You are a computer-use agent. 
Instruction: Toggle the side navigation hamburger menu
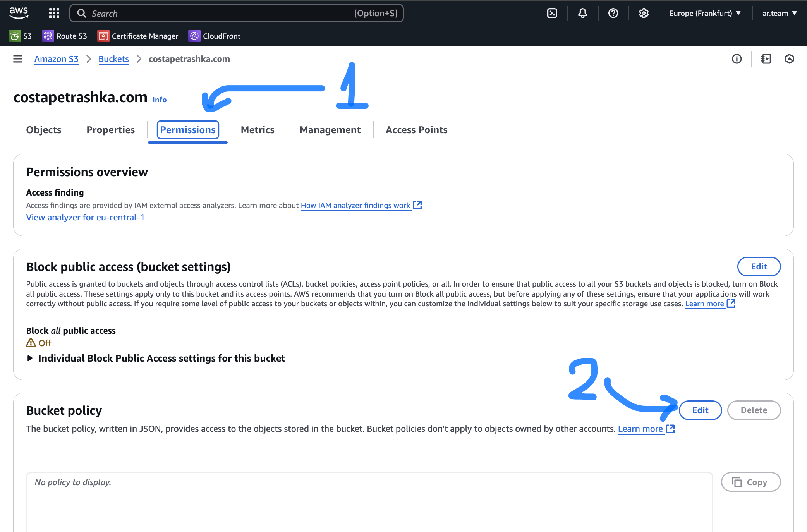[x=18, y=59]
